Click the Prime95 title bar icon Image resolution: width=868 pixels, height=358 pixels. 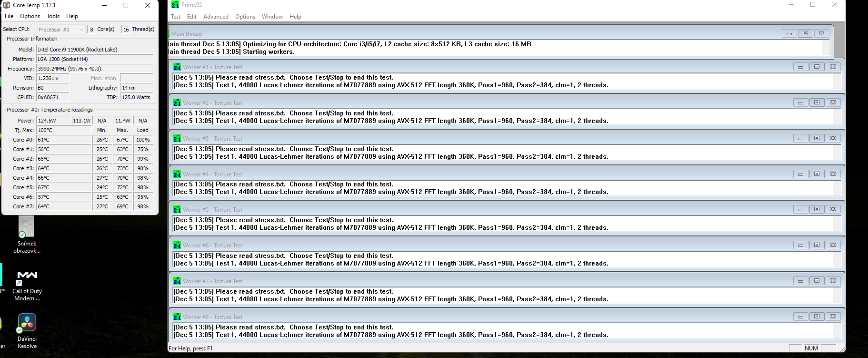click(x=175, y=5)
